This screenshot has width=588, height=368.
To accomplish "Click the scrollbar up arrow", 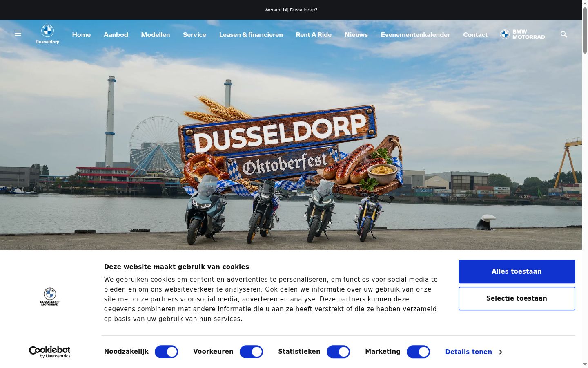I will 585,3.
